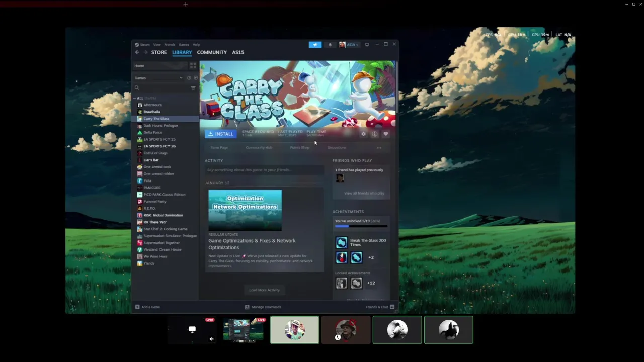Select the AfterHours game icon
This screenshot has width=644, height=362.
point(140,105)
